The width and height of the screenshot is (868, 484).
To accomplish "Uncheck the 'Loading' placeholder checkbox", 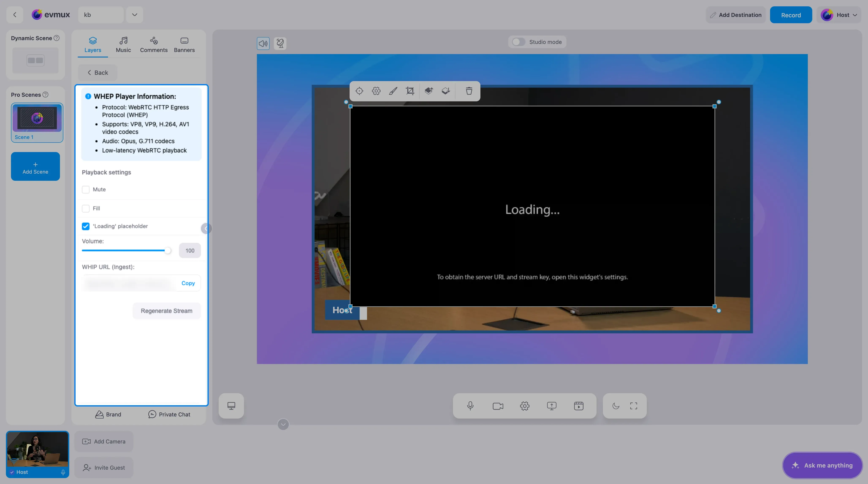I will point(85,226).
